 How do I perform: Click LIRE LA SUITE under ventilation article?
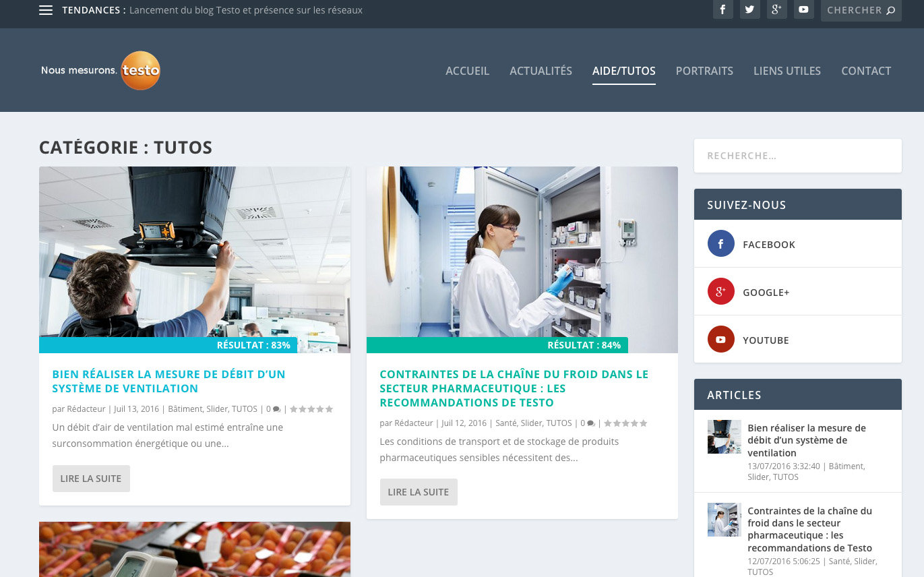91,479
